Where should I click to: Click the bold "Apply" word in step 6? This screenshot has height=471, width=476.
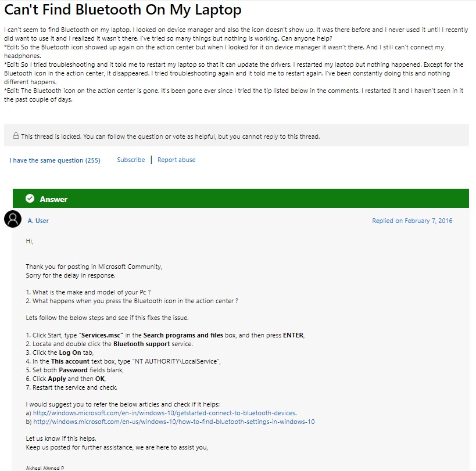click(57, 379)
